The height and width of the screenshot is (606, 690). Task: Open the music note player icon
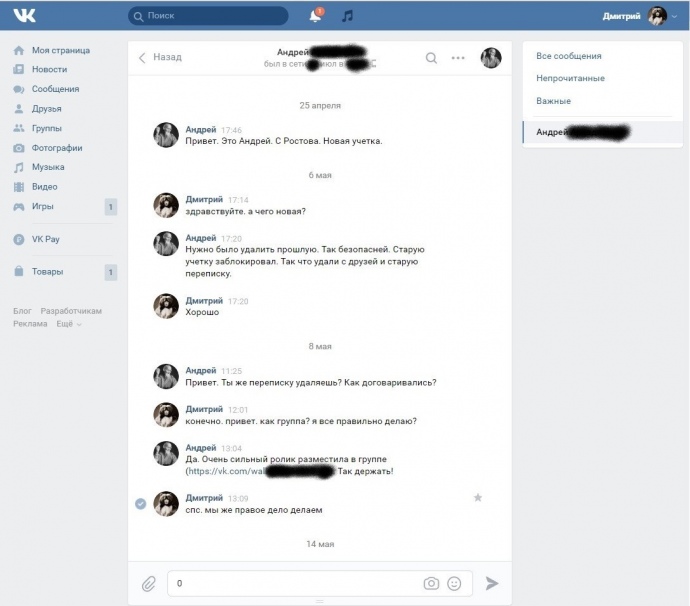point(348,16)
